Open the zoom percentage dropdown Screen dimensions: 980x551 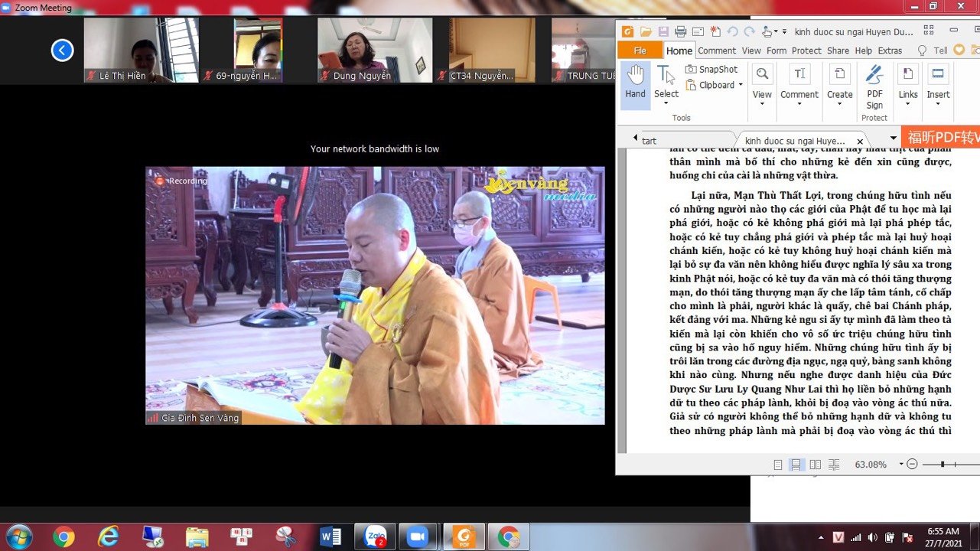tap(901, 465)
